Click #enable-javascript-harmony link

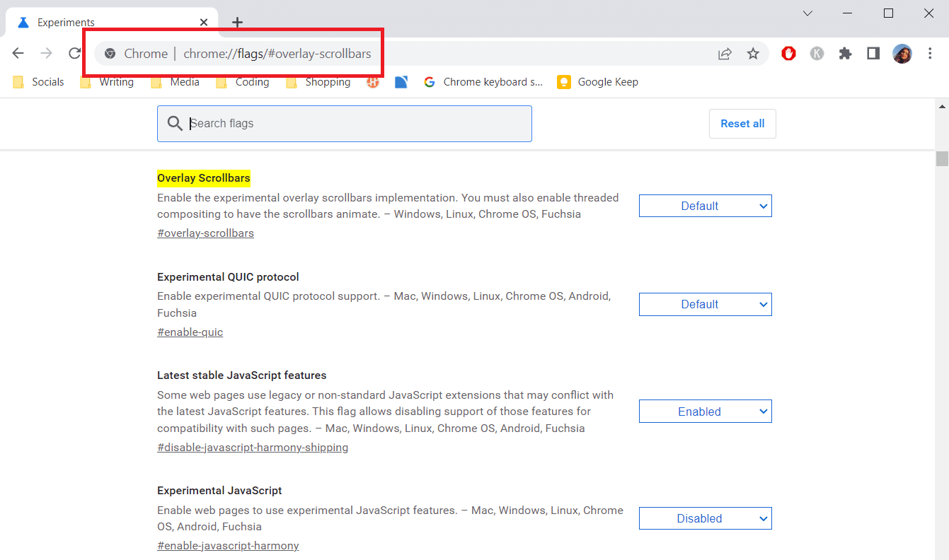(x=228, y=546)
